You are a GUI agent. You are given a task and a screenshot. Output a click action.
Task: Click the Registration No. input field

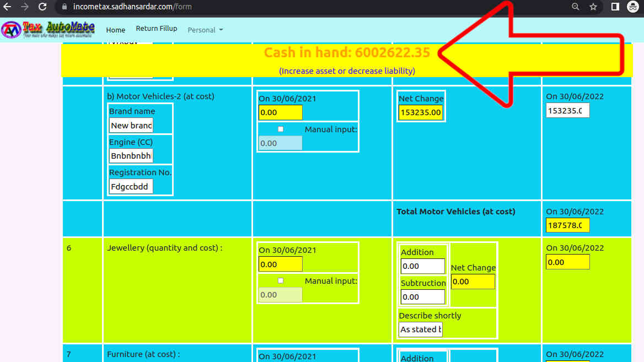click(131, 187)
